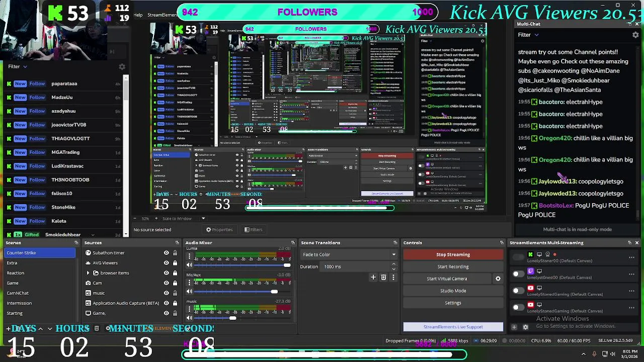
Task: Click Stop Streaming button
Action: pyautogui.click(x=453, y=254)
